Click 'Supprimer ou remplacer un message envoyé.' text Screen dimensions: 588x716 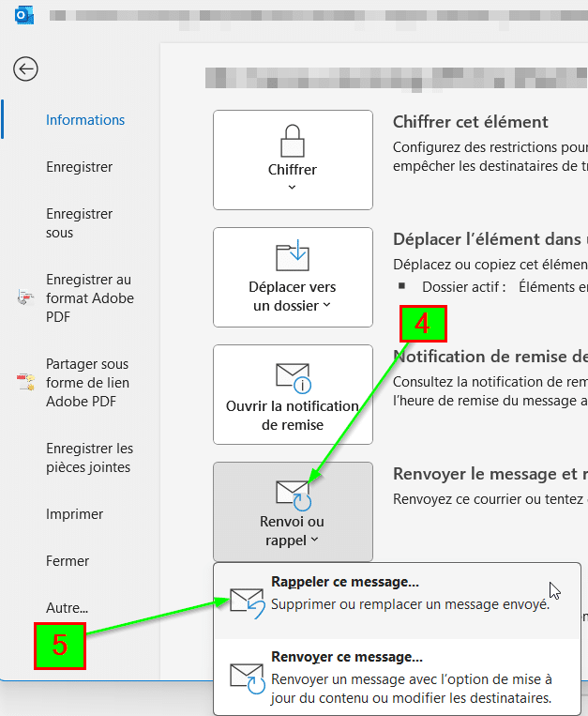(411, 604)
